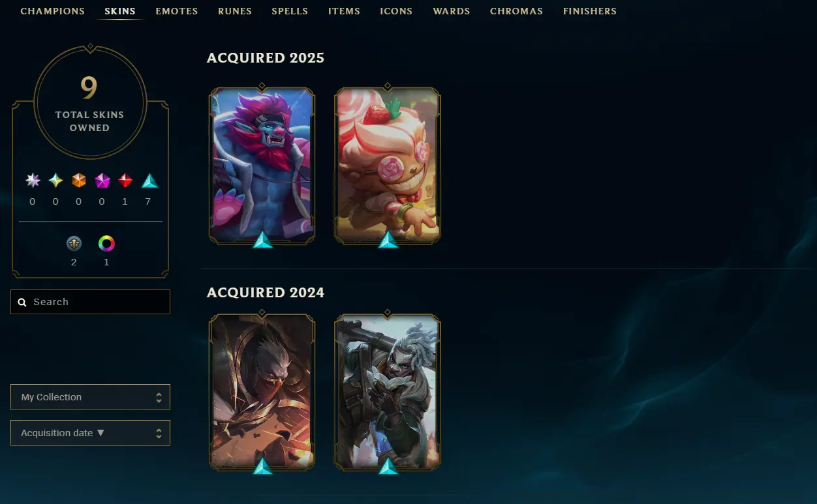817x504 pixels.
Task: Open the Chromas tab
Action: click(516, 11)
